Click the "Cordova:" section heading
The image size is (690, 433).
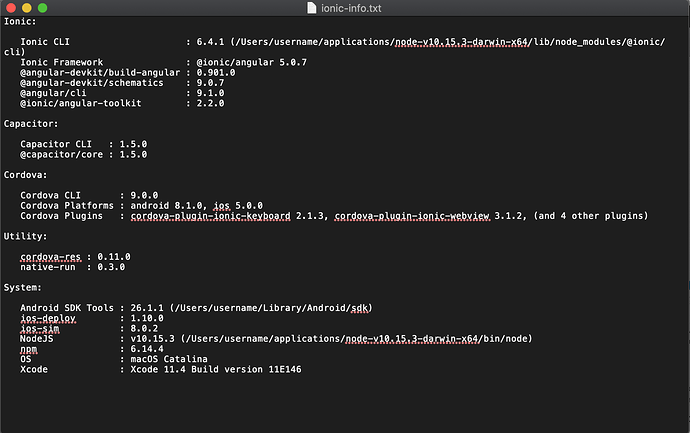[x=24, y=174]
